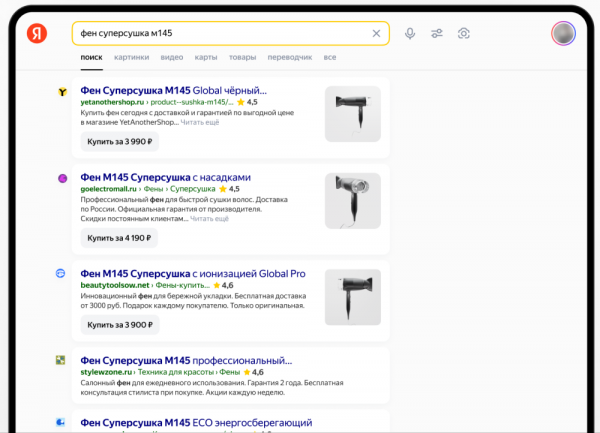600x433 pixels.
Task: Open the переводчик tab
Action: (x=290, y=58)
